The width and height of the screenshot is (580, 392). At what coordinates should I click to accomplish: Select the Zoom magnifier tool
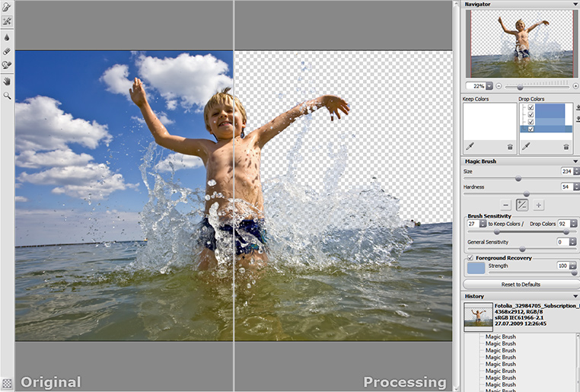[7, 96]
